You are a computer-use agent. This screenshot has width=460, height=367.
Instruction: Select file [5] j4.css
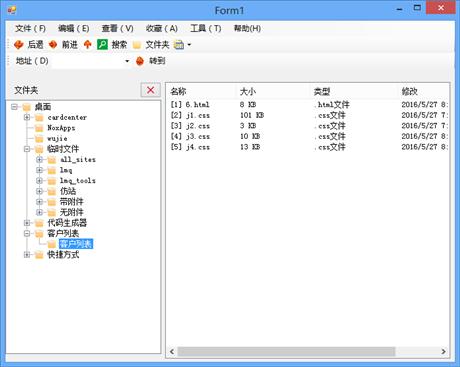pyautogui.click(x=190, y=147)
